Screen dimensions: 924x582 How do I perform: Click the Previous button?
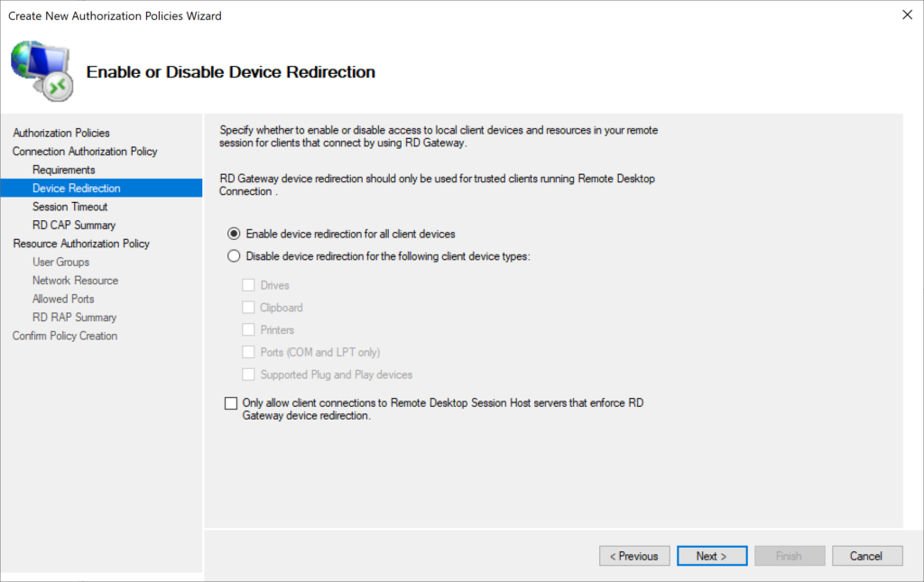pos(634,555)
